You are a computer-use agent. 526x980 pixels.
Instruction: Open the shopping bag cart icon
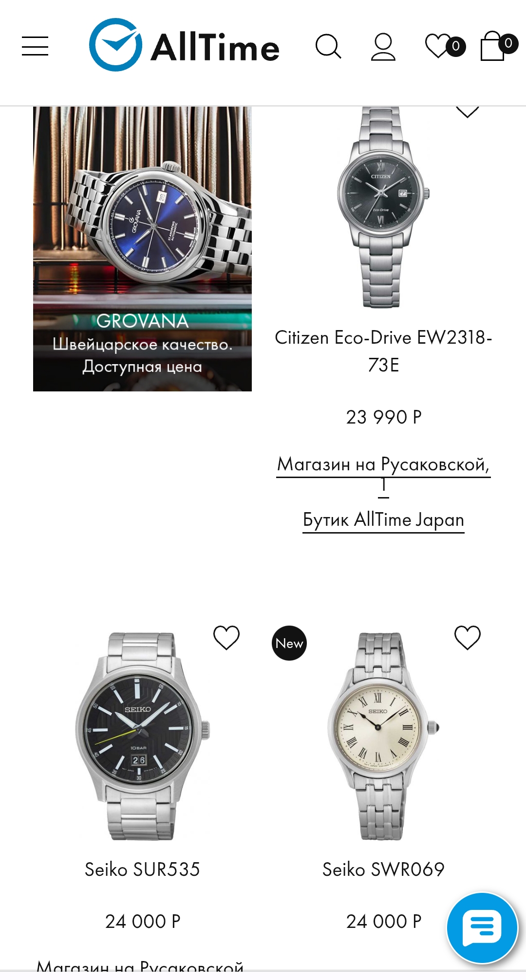tap(499, 46)
